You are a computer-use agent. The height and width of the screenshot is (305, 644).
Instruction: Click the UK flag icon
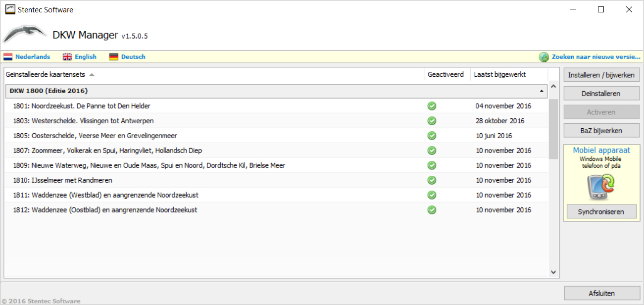pyautogui.click(x=67, y=57)
